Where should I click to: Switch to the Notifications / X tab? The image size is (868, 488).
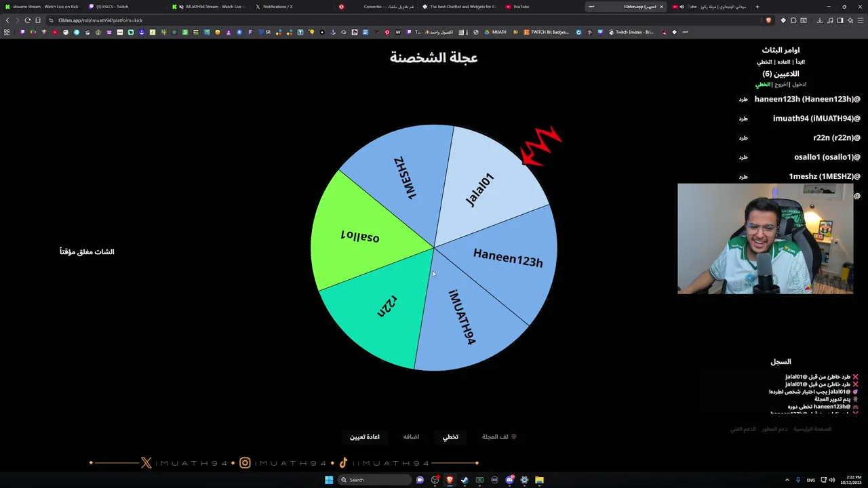(274, 7)
